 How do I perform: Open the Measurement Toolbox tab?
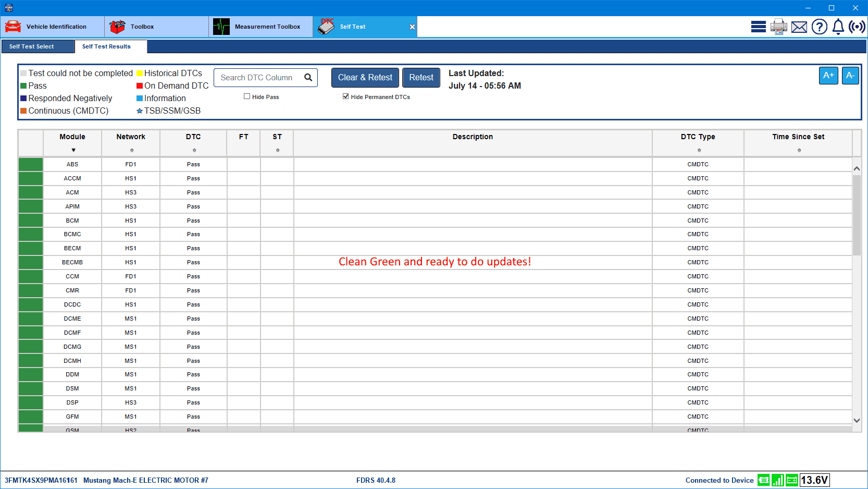[261, 27]
